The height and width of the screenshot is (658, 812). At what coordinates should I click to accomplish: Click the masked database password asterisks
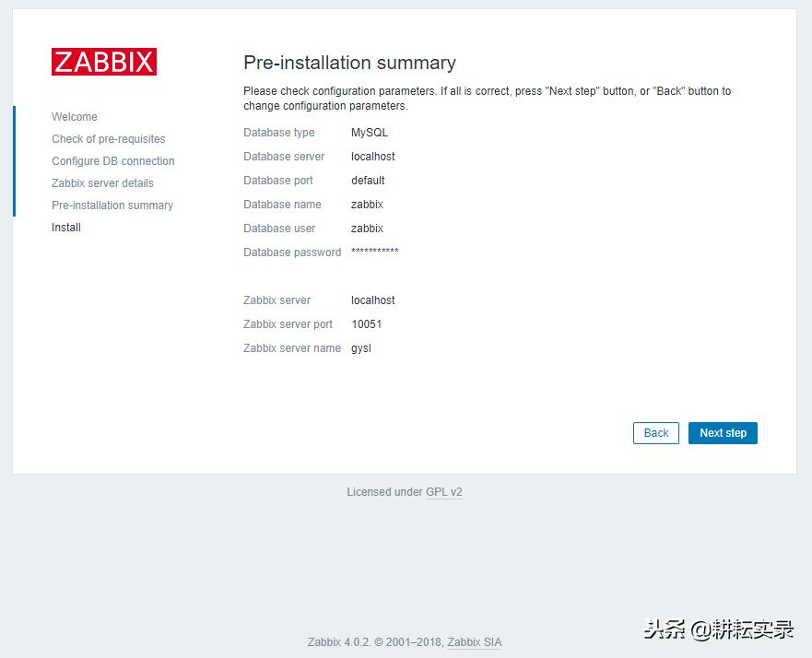(x=373, y=252)
